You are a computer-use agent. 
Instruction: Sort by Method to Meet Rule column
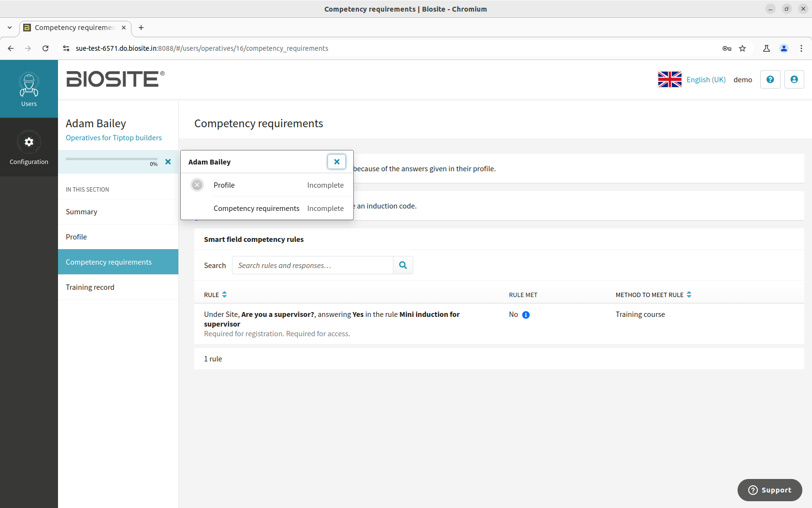point(653,295)
